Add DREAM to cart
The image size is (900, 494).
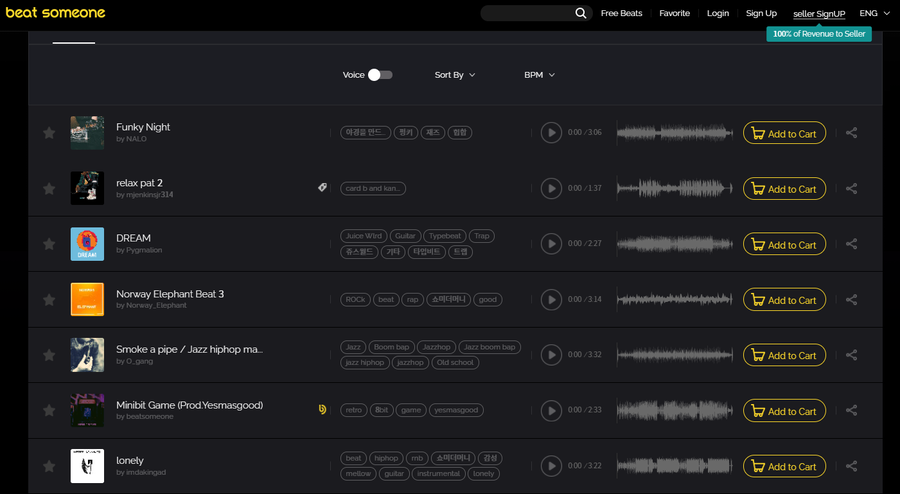coord(784,245)
